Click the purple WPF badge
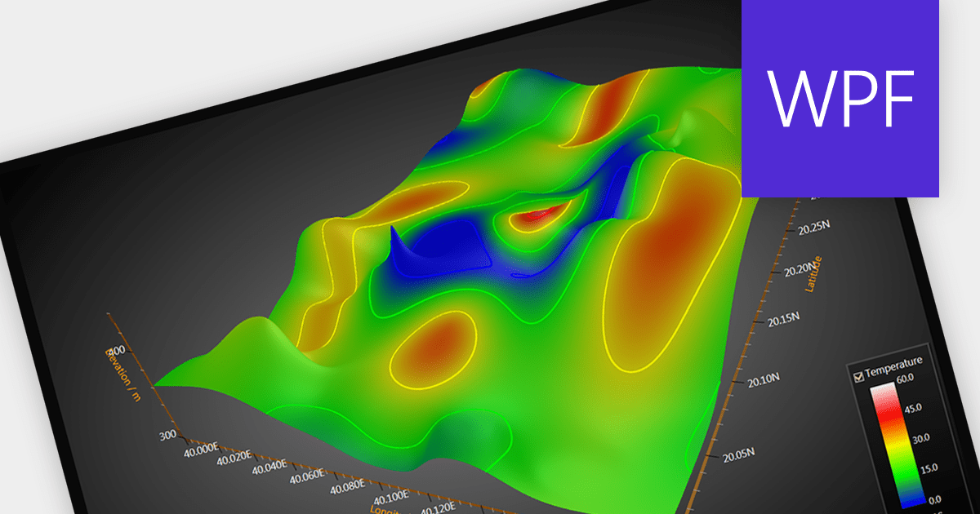The width and height of the screenshot is (980, 514). (x=840, y=98)
